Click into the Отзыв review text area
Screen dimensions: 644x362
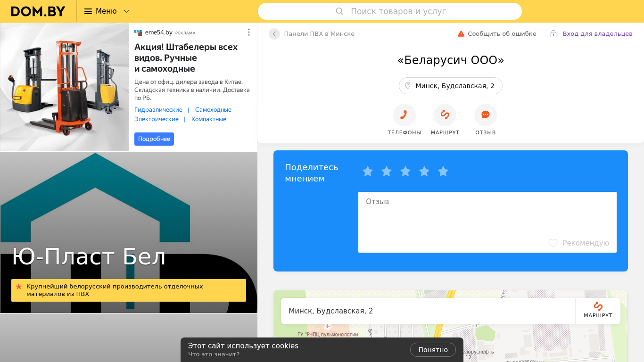[x=487, y=222]
